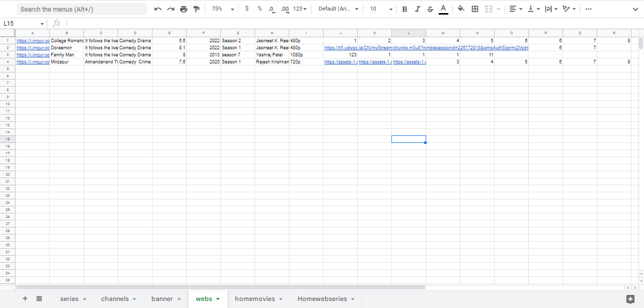Select the Paint format tool
The image size is (644, 308).
tap(196, 9)
